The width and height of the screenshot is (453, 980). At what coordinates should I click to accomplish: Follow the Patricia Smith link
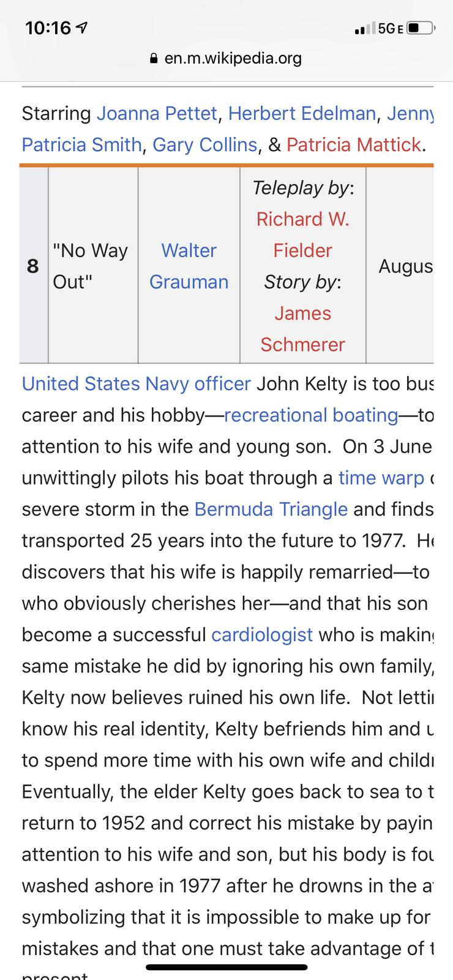coord(82,144)
